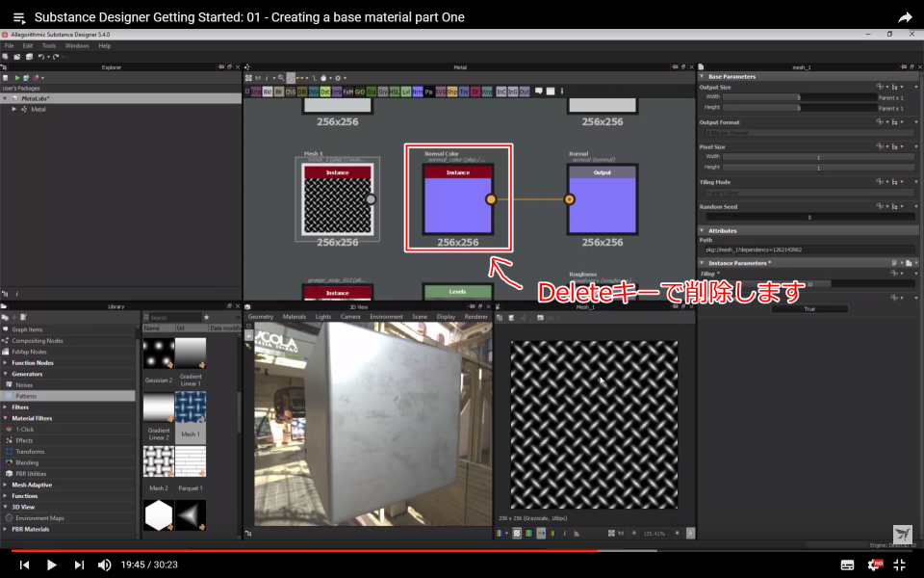
Task: Open the YouTube playlist menu icon
Action: (19, 17)
